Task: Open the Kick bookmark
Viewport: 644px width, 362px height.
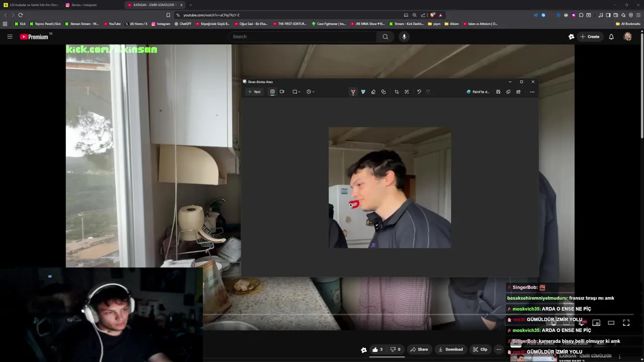Action: coord(21,24)
